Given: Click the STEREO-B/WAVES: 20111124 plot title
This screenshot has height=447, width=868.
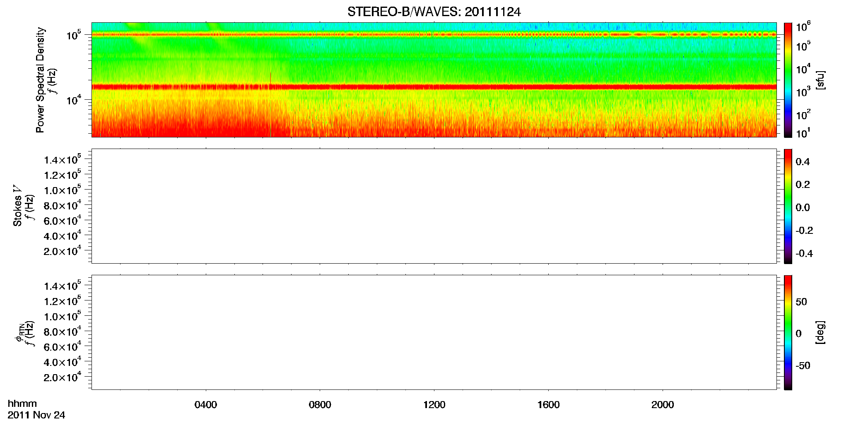Looking at the screenshot, I should click(x=434, y=12).
